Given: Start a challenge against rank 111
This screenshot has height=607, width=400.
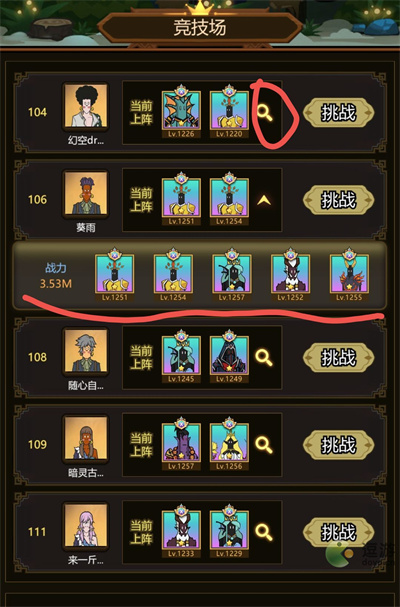Looking at the screenshot, I should coord(338,532).
